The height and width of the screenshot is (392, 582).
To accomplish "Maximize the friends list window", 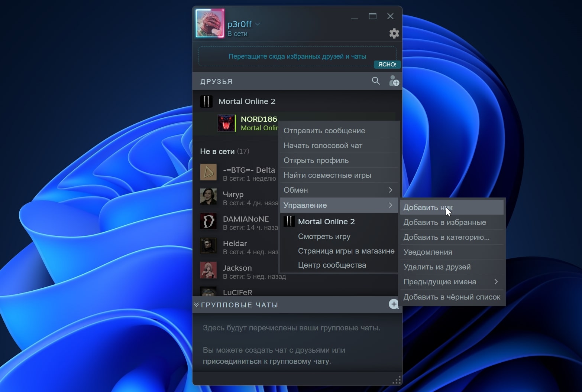I will [372, 16].
